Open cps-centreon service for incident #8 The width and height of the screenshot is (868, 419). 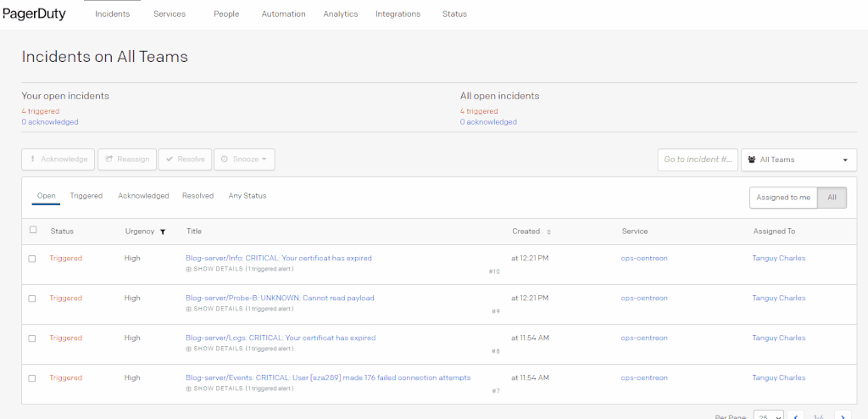(644, 338)
